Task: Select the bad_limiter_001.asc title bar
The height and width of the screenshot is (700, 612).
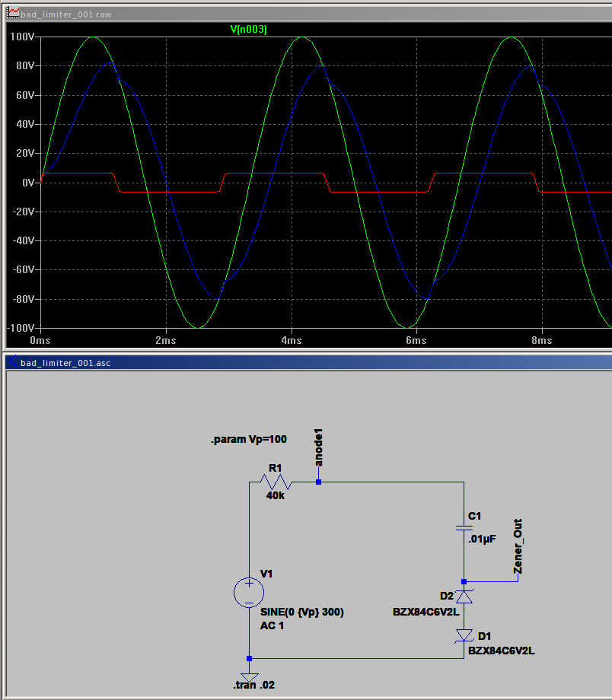Action: 309,362
